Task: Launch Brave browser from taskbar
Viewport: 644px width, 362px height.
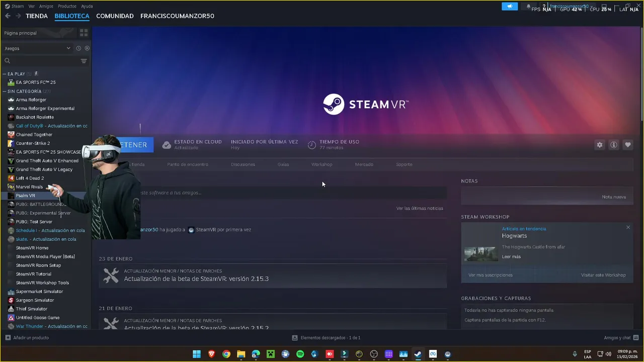Action: 211,354
